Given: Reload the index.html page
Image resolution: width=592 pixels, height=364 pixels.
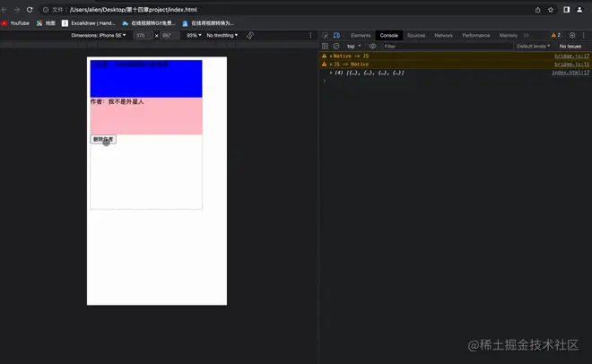Looking at the screenshot, I should tap(30, 10).
